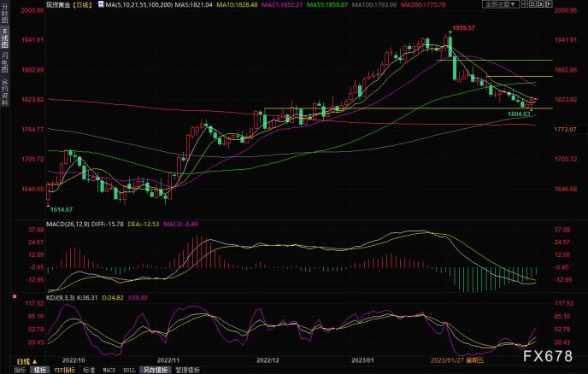This screenshot has width=588, height=374.
Task: Click the 现货黄金 chart title
Action: pos(58,5)
